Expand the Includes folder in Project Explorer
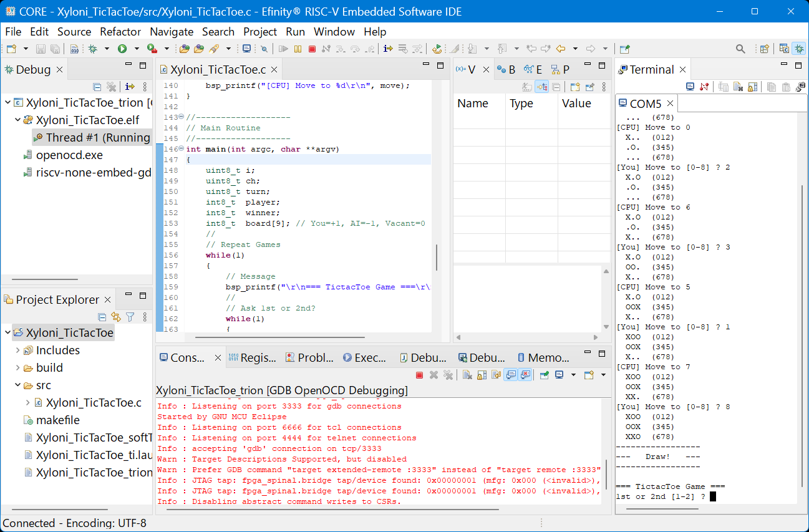The width and height of the screenshot is (809, 532). (17, 351)
